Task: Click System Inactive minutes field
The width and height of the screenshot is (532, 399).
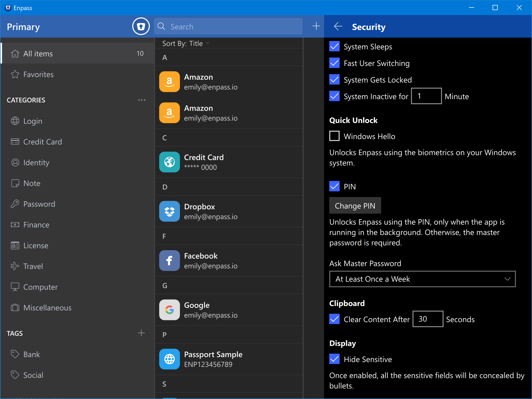Action: (426, 96)
